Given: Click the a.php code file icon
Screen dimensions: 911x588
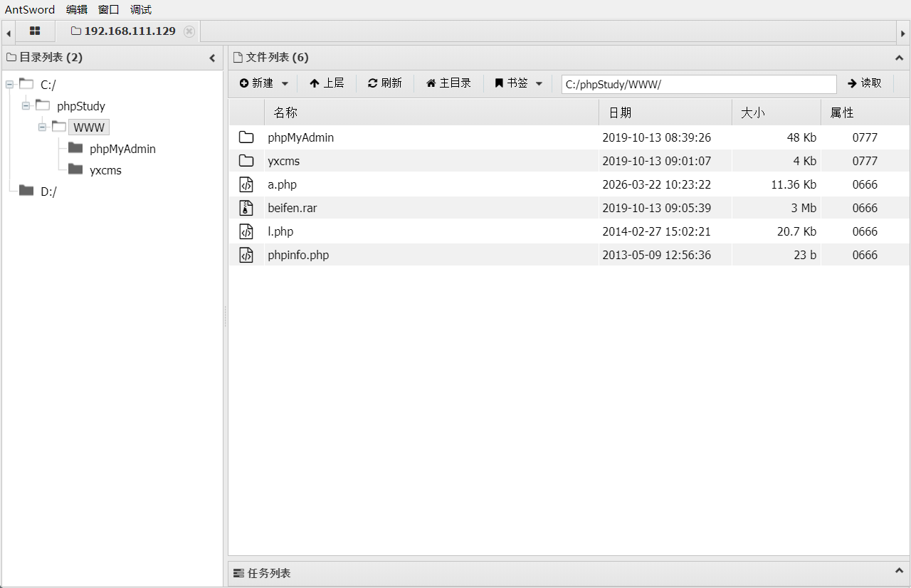Looking at the screenshot, I should tap(246, 184).
